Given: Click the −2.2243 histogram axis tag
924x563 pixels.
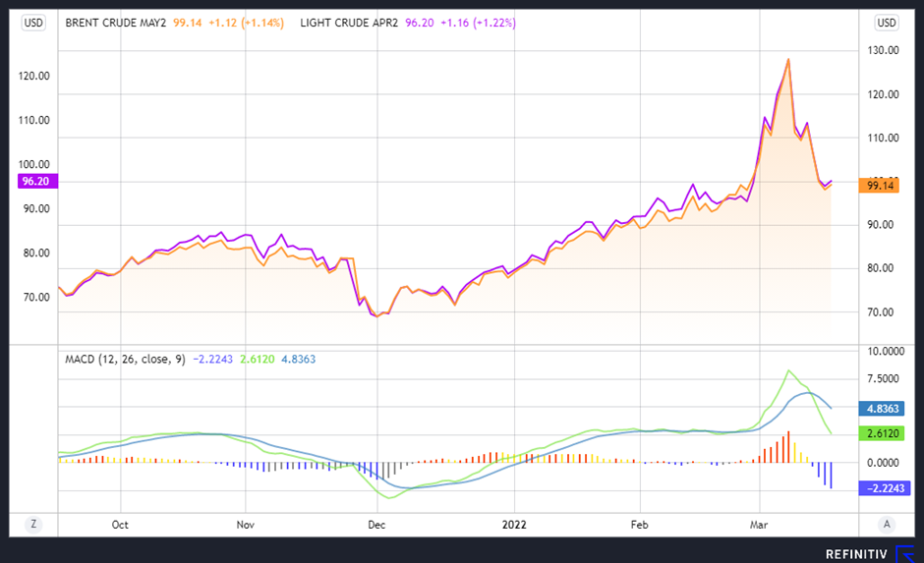Looking at the screenshot, I should (885, 488).
